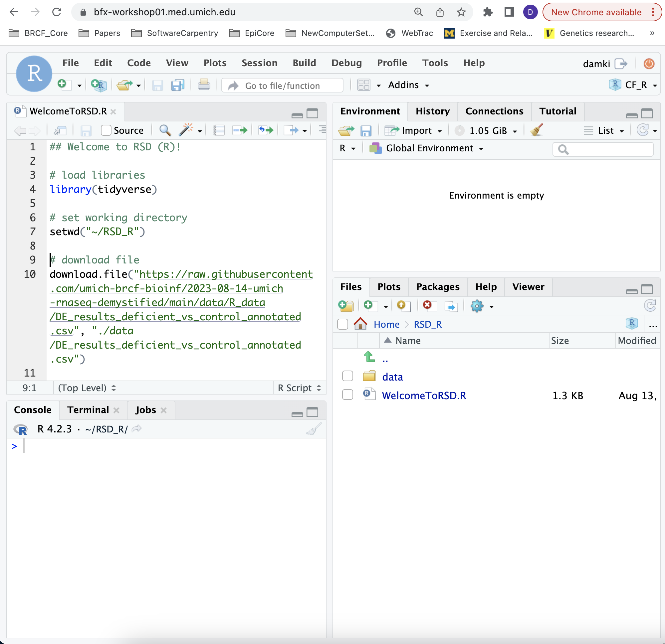The image size is (665, 644).
Task: Click the New Folder icon in Files
Action: (346, 306)
